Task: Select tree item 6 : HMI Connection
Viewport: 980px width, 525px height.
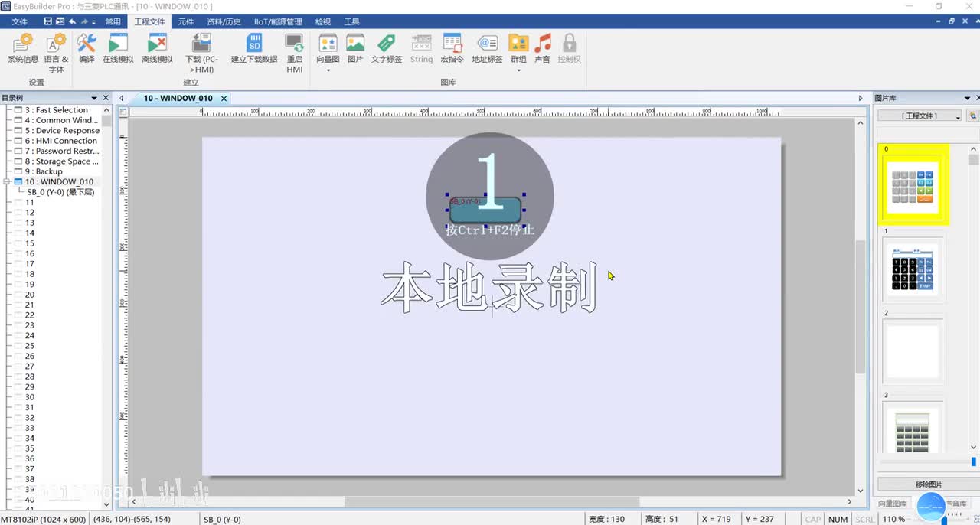Action: coord(61,141)
